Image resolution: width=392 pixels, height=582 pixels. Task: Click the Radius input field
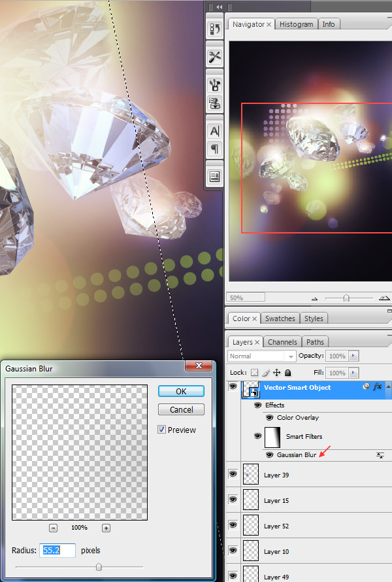point(57,550)
